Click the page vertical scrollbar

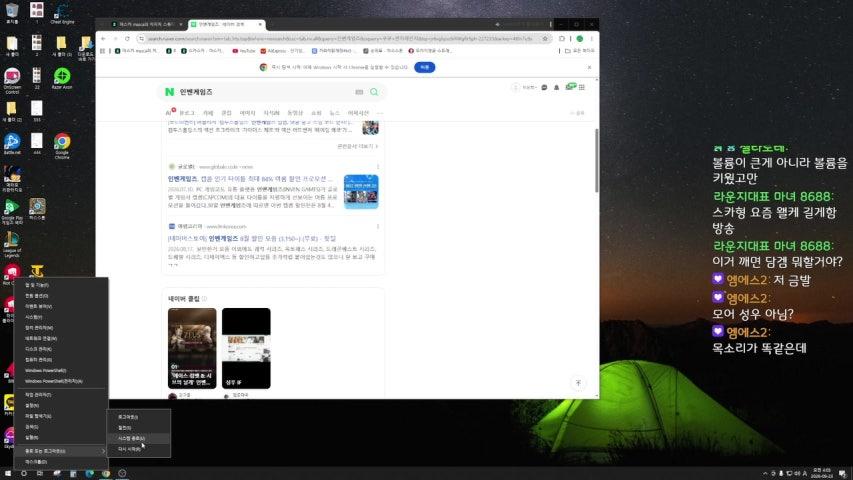click(597, 161)
